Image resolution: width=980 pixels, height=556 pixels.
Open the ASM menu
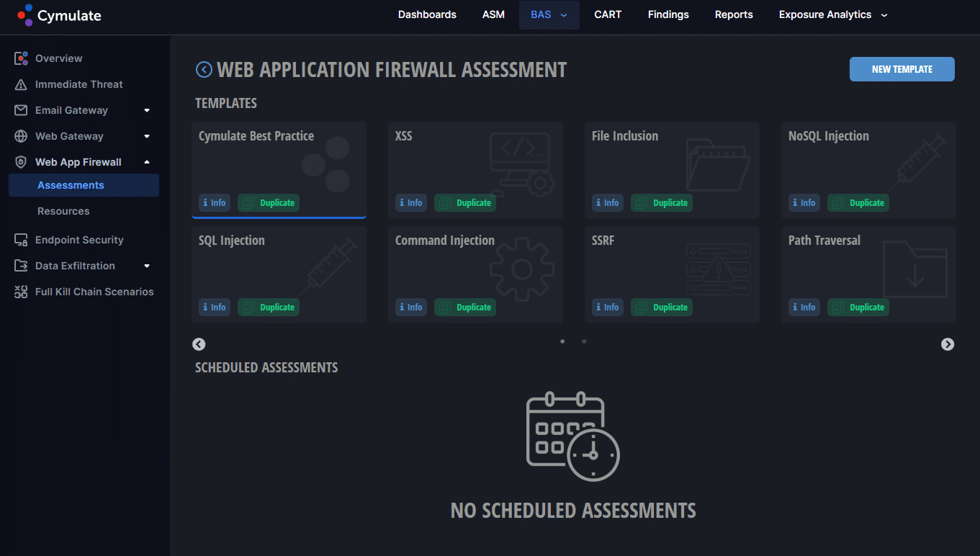pos(493,14)
